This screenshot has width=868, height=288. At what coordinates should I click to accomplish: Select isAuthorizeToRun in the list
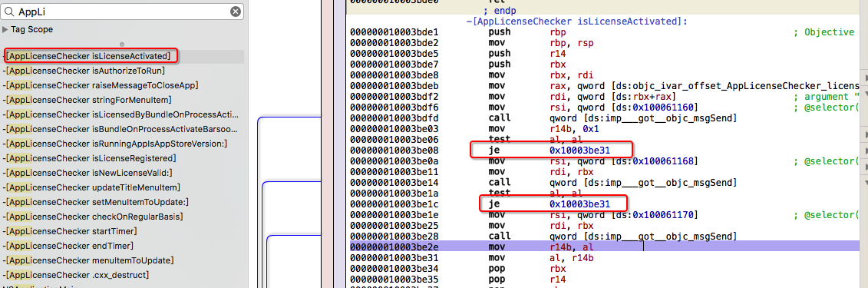pyautogui.click(x=84, y=71)
